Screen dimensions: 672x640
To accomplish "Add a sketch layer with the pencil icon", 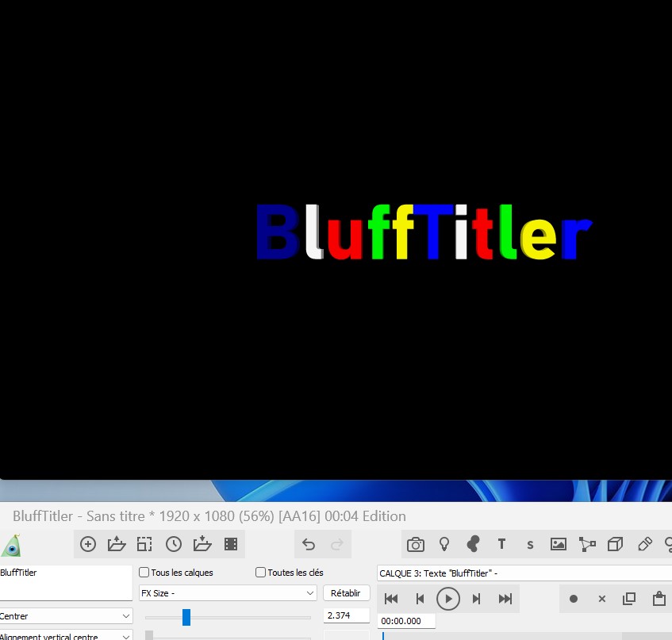I will click(x=644, y=544).
